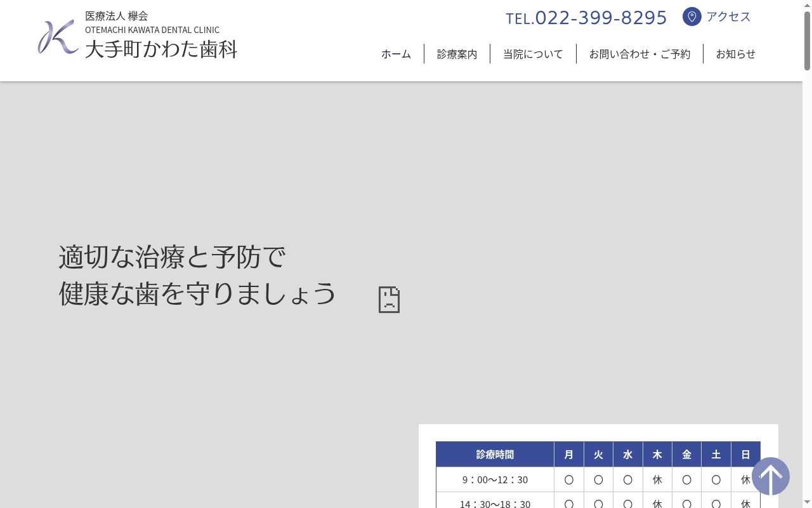This screenshot has height=508, width=812.
Task: Open the 当院について menu item
Action: click(x=533, y=54)
